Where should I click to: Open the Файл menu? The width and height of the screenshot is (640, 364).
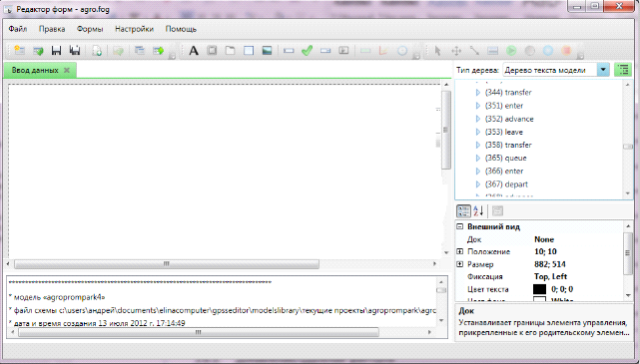[x=18, y=29]
